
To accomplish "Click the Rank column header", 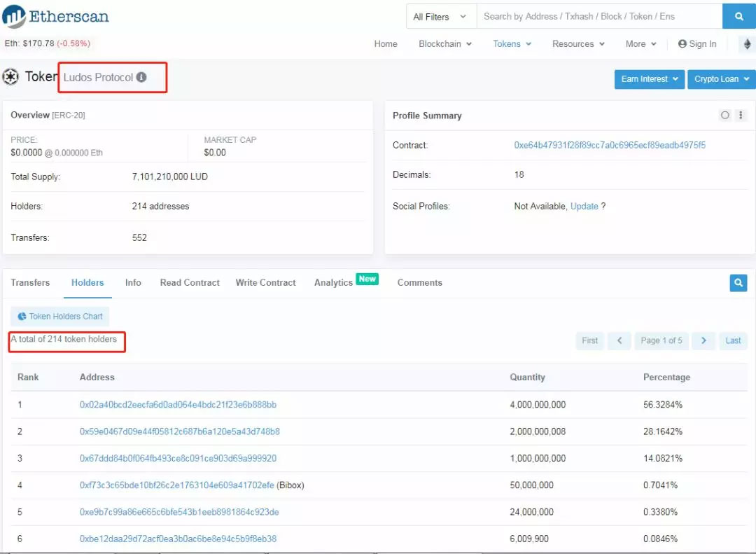I will click(28, 378).
